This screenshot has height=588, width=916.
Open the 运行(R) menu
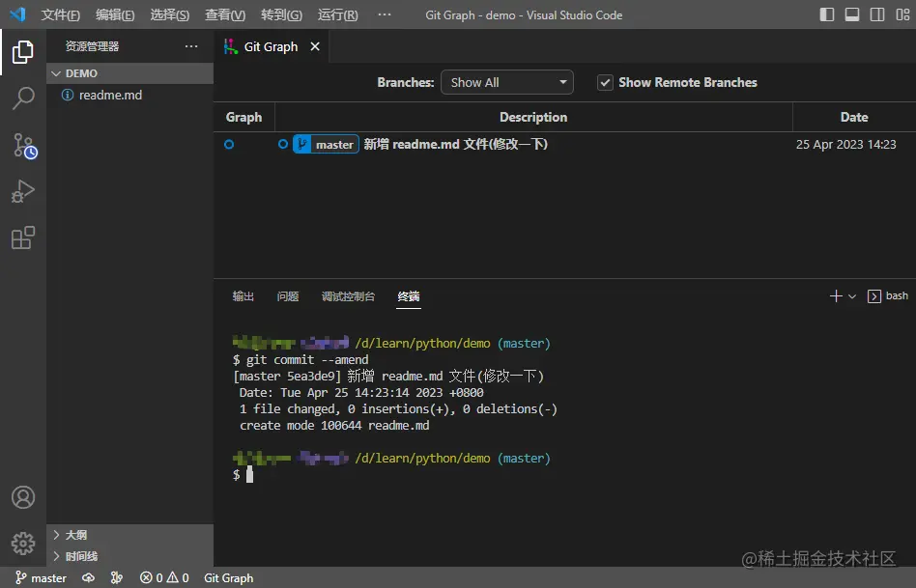tap(337, 14)
